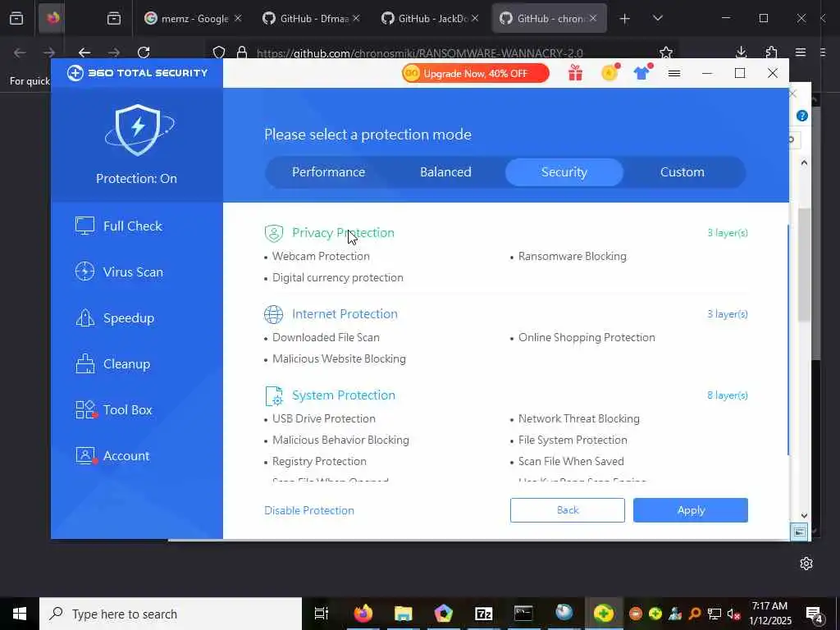Viewport: 840px width, 630px height.
Task: Open Firefox list all tabs dropdown
Action: (x=658, y=19)
